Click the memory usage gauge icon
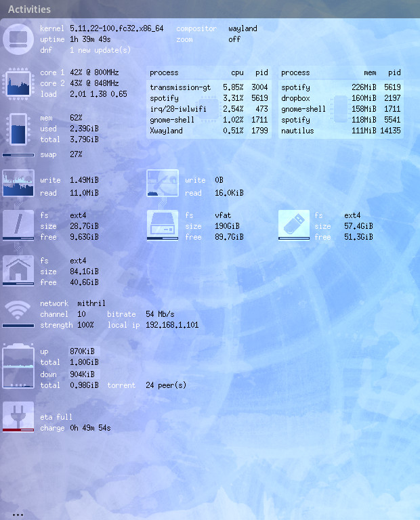 click(x=18, y=129)
